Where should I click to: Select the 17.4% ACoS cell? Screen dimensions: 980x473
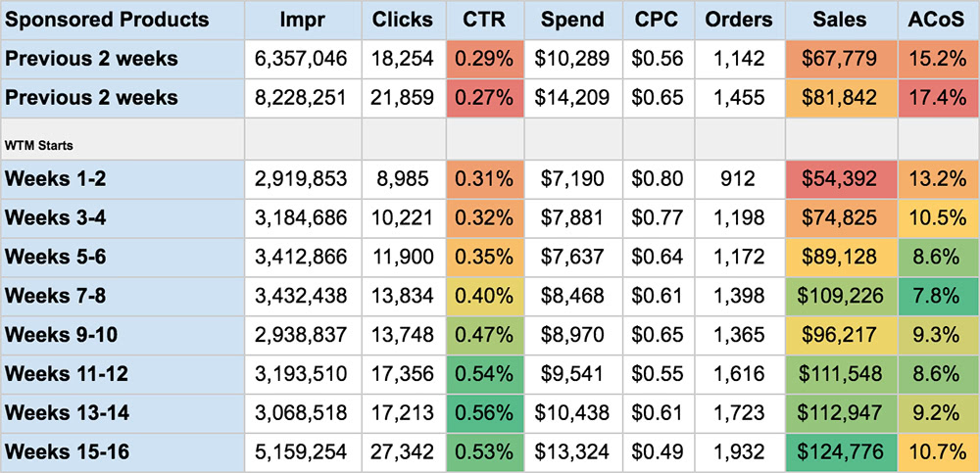(x=937, y=98)
